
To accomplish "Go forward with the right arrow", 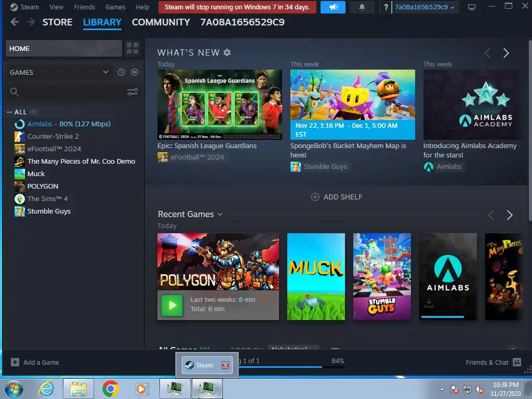I will point(31,22).
